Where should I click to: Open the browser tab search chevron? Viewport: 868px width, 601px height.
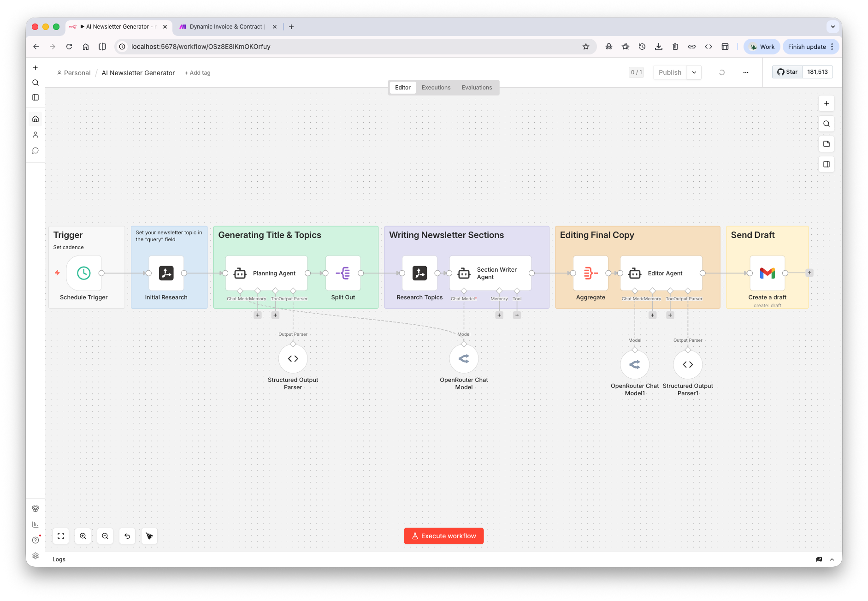tap(833, 26)
